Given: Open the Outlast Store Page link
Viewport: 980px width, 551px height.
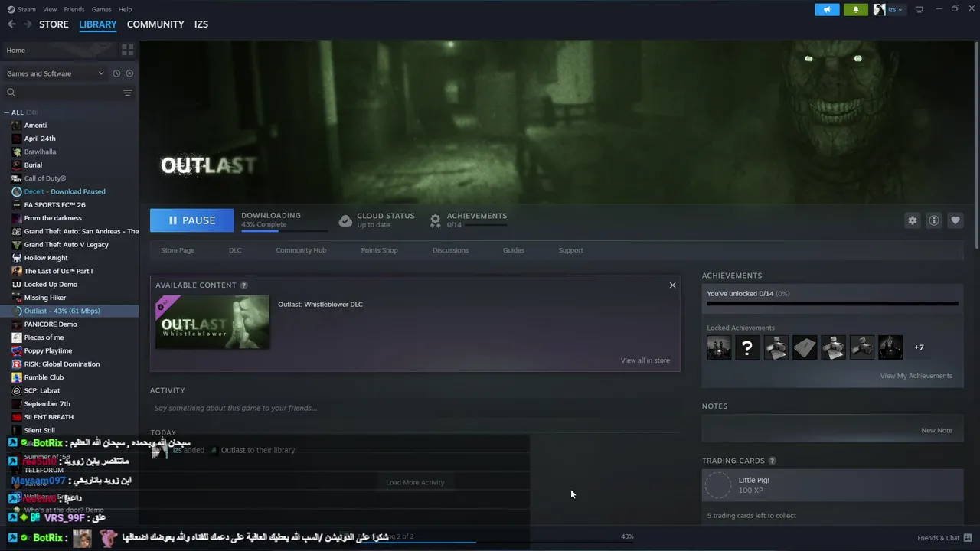Looking at the screenshot, I should pyautogui.click(x=178, y=250).
